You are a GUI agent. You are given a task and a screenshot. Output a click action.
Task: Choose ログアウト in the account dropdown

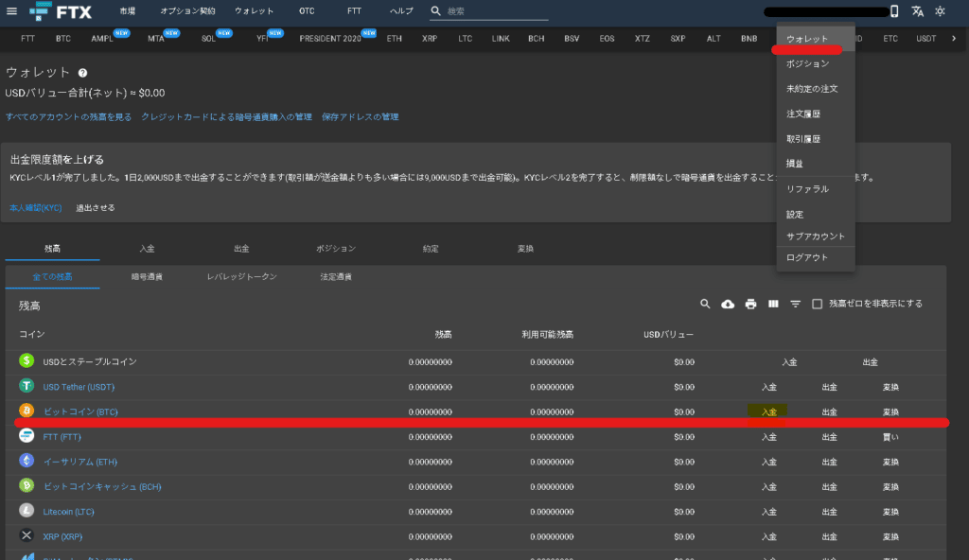807,257
